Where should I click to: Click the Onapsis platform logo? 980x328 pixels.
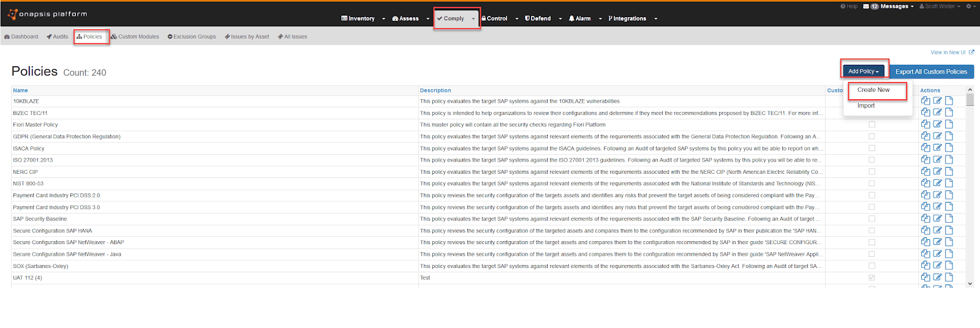point(48,14)
